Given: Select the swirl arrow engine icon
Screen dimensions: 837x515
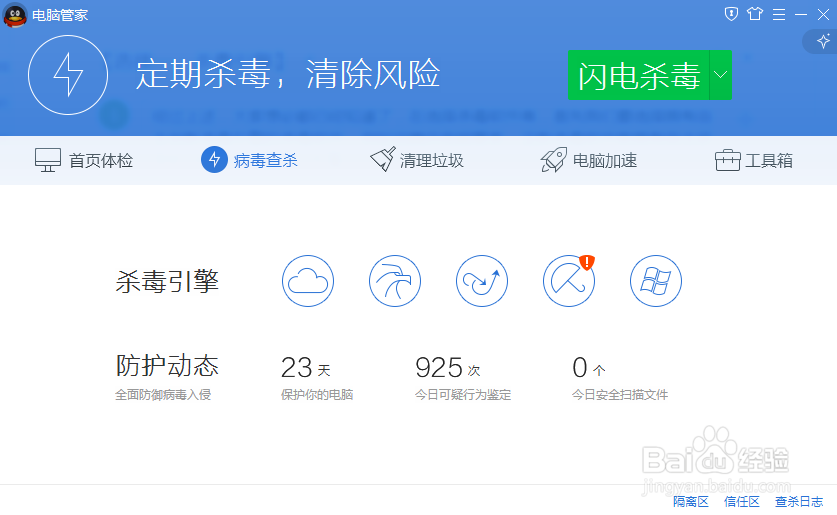Looking at the screenshot, I should [x=482, y=281].
